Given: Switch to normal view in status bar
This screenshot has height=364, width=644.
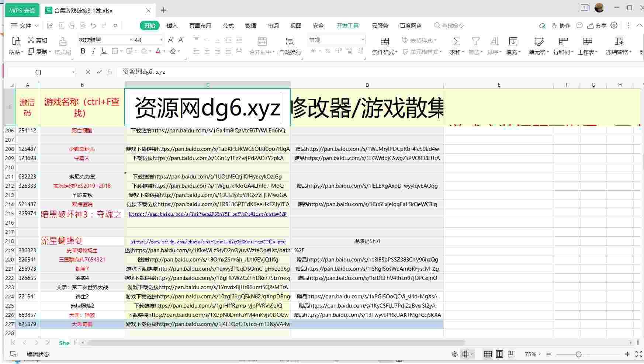Looking at the screenshot, I should point(488,354).
